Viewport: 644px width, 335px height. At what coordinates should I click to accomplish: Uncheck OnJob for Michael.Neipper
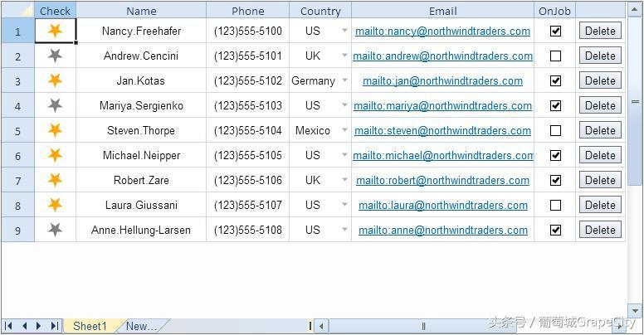click(555, 155)
